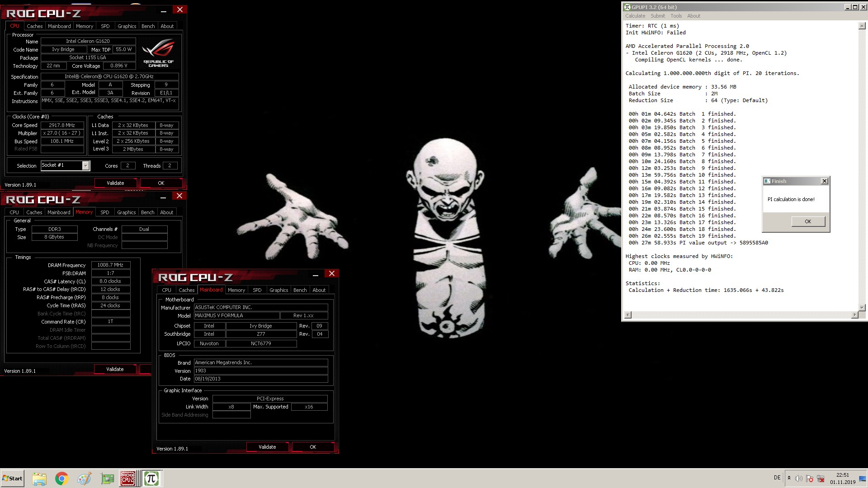Maximize the GPUPI window
This screenshot has width=868, height=488.
point(855,7)
